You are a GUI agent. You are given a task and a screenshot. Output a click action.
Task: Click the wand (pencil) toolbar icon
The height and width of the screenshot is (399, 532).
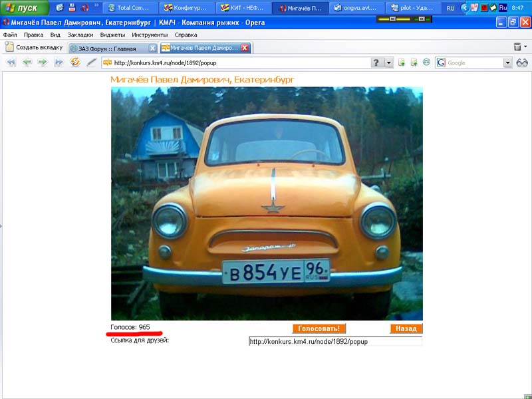[x=91, y=63]
